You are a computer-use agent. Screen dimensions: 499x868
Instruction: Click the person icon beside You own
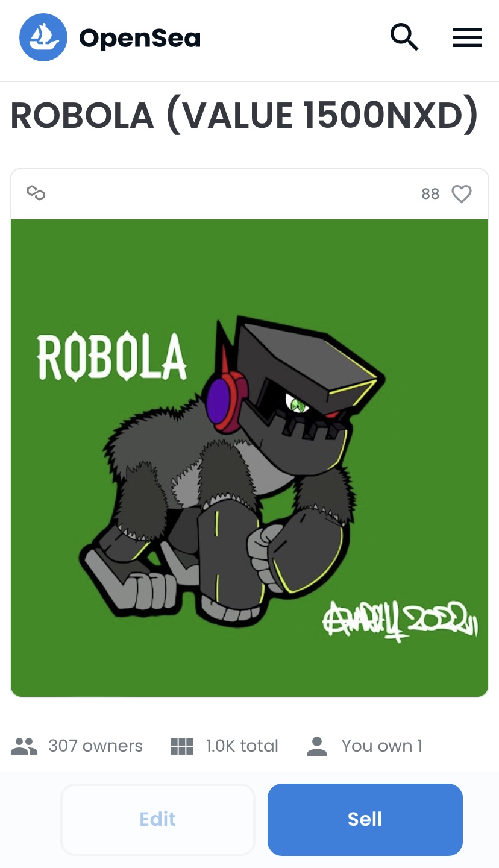click(x=317, y=746)
